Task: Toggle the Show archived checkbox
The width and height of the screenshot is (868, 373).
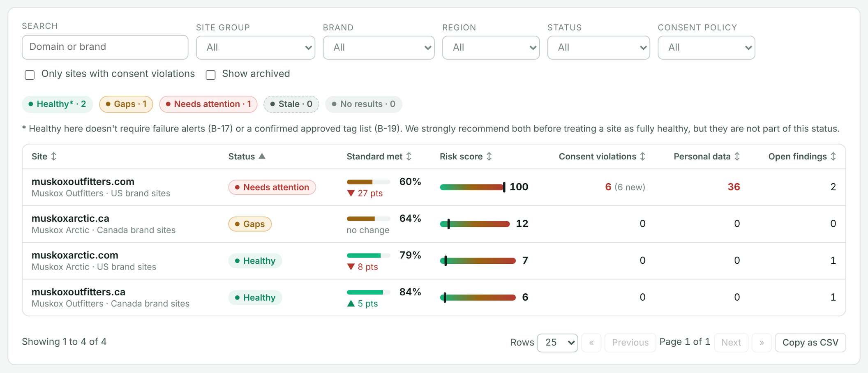Action: coord(210,75)
